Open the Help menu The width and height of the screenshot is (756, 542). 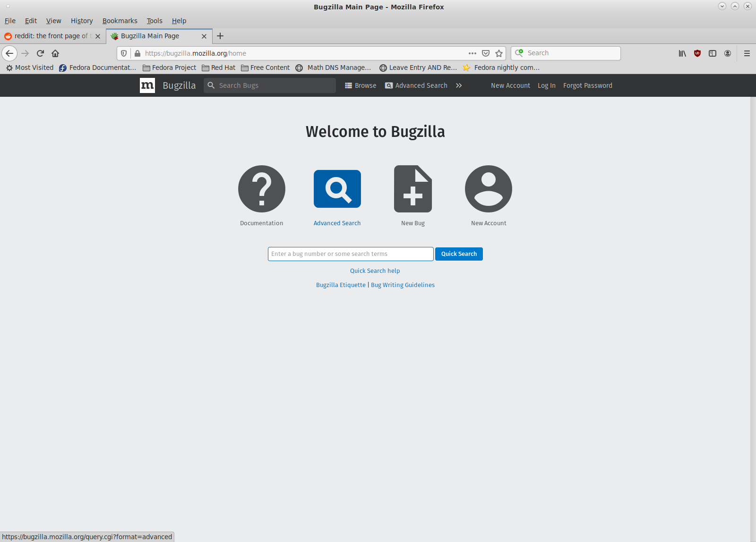(179, 21)
